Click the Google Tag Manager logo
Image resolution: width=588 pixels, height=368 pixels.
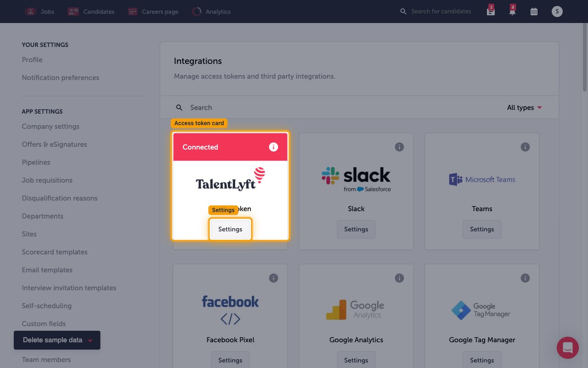pyautogui.click(x=482, y=310)
